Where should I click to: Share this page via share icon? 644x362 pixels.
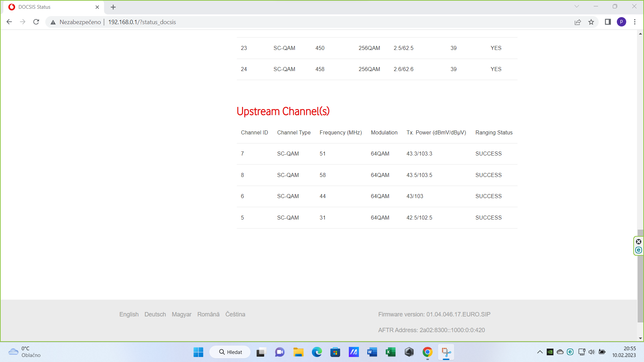tap(578, 22)
